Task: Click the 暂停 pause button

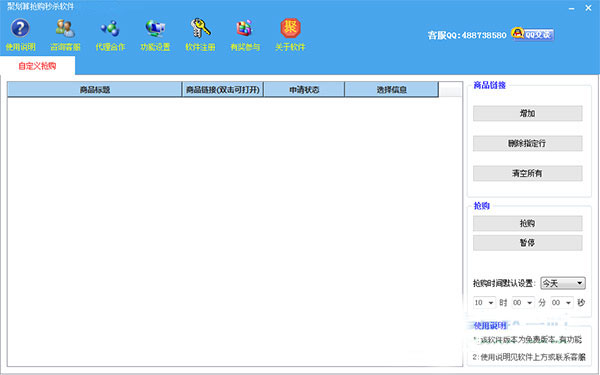Action: coord(528,243)
